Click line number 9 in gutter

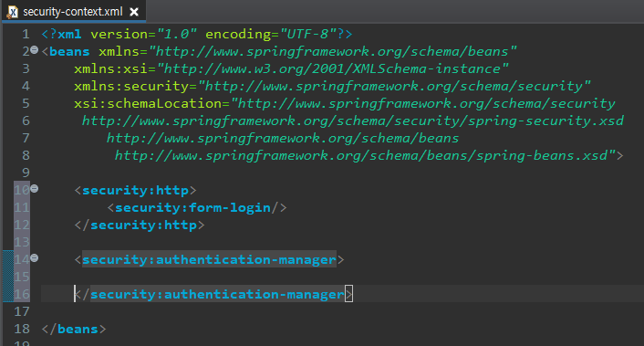point(26,173)
